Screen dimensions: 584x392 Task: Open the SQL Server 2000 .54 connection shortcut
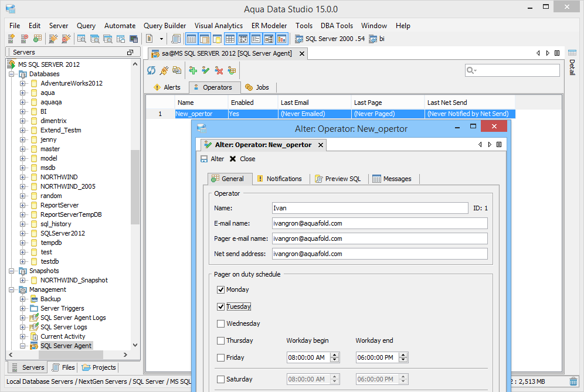330,39
